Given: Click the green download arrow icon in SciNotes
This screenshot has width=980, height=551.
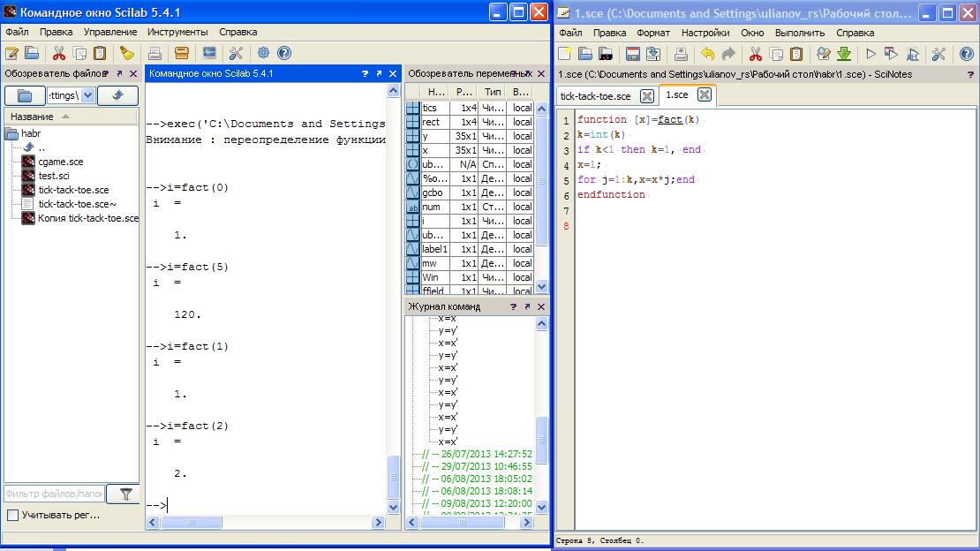Looking at the screenshot, I should tap(844, 54).
